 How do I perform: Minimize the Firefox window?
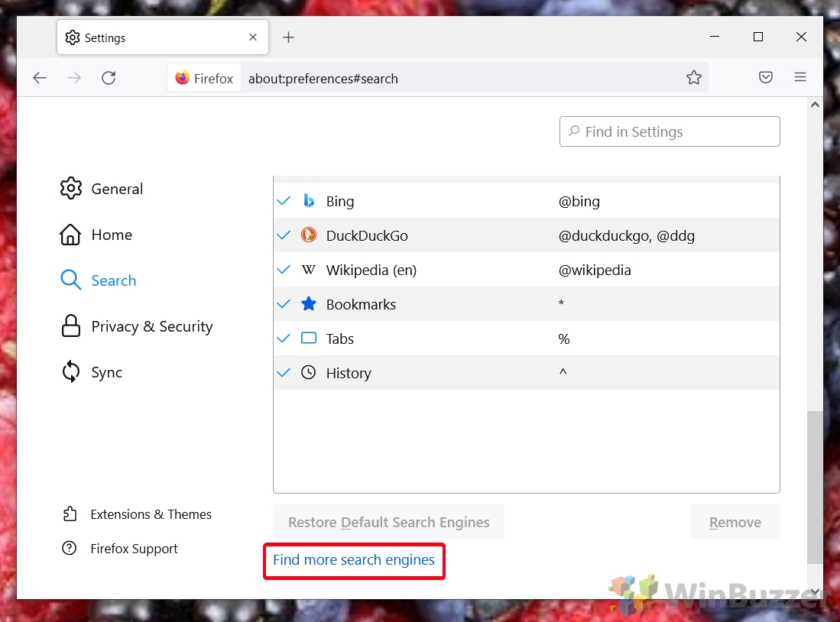coord(715,37)
